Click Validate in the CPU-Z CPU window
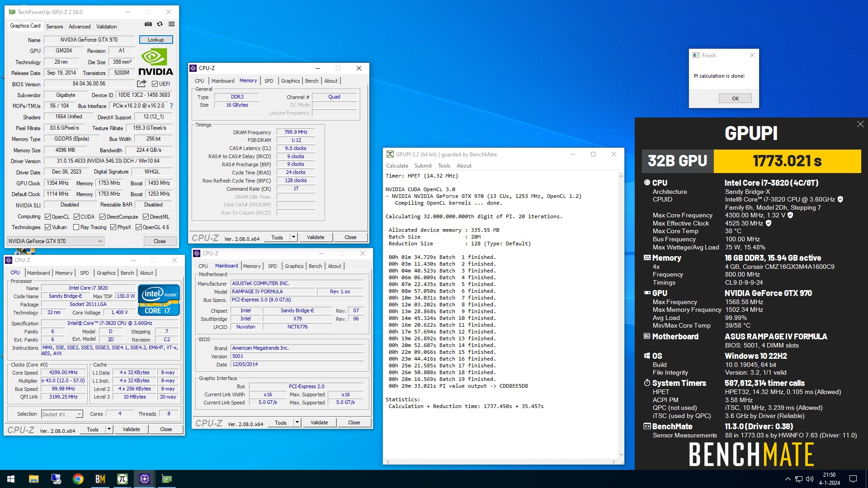 [x=131, y=429]
